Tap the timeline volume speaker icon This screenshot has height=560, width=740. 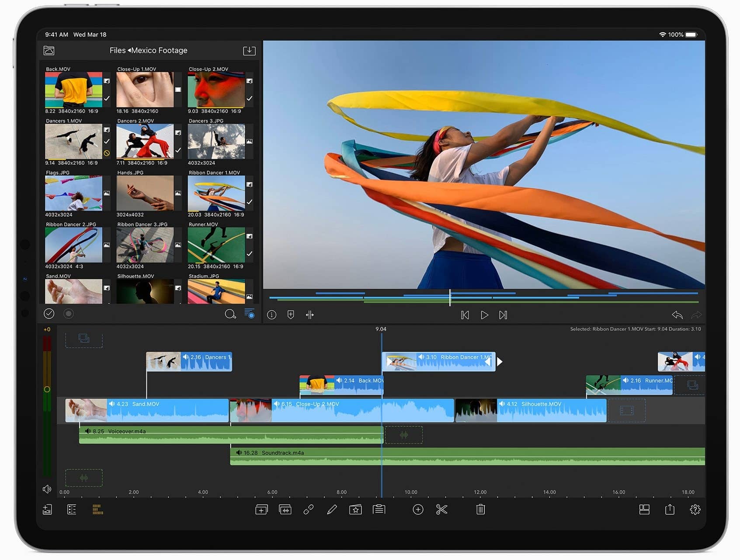(x=47, y=489)
